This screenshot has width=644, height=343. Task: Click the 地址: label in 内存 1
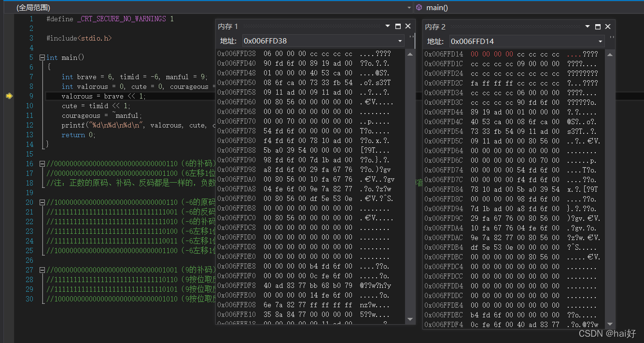228,41
